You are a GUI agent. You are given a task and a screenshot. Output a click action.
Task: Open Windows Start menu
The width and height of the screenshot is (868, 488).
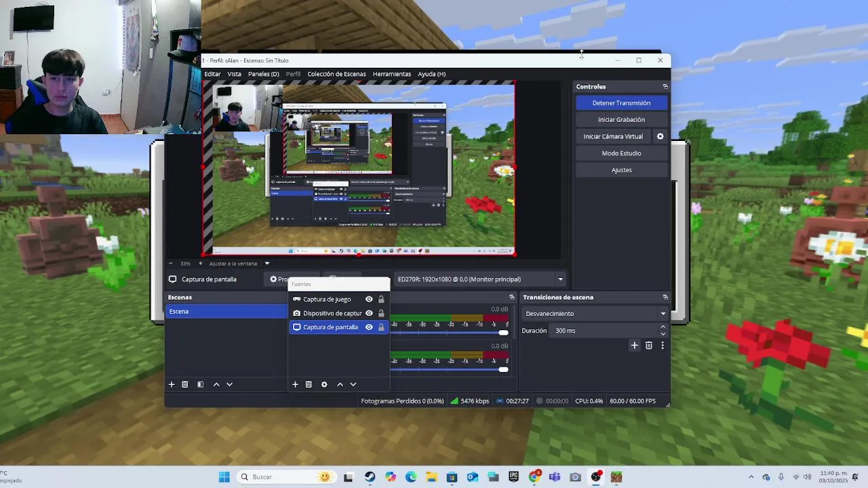[224, 477]
